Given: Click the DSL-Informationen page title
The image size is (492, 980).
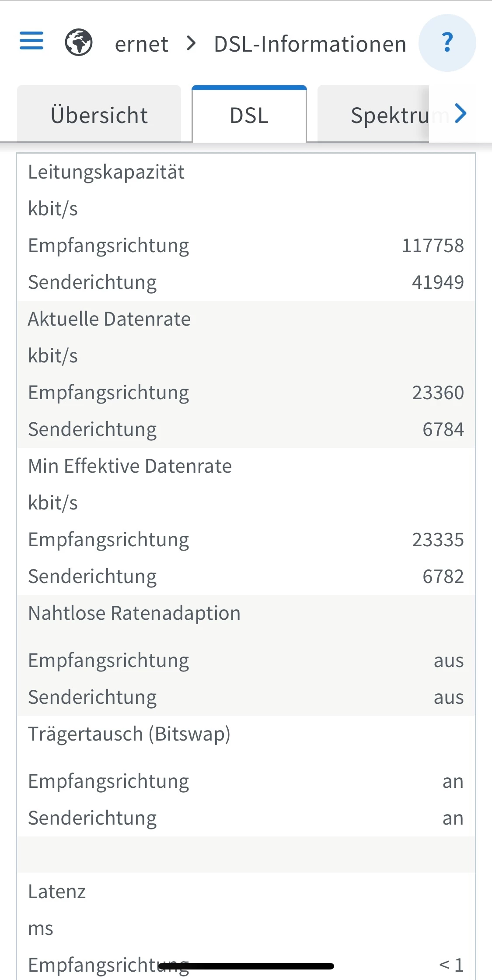Looking at the screenshot, I should [x=310, y=44].
